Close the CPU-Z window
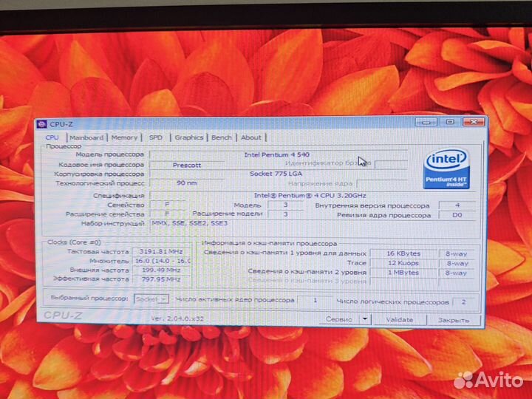The height and width of the screenshot is (399, 532). pyautogui.click(x=474, y=122)
